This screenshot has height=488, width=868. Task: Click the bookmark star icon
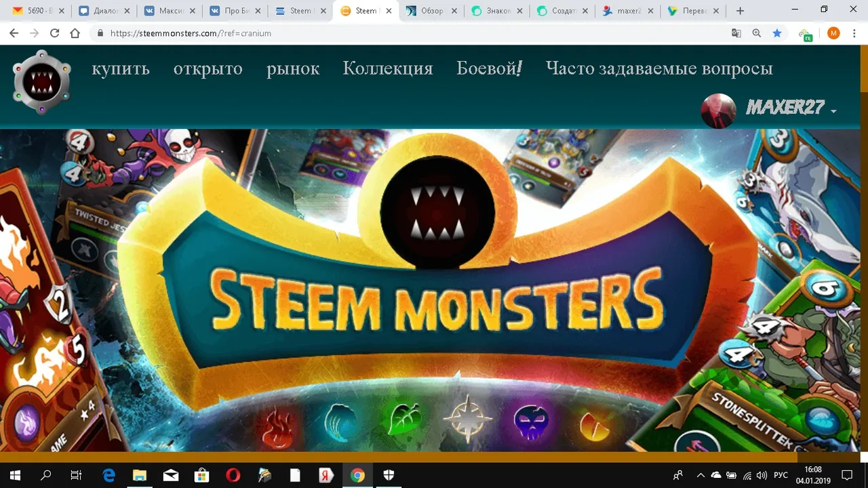777,33
